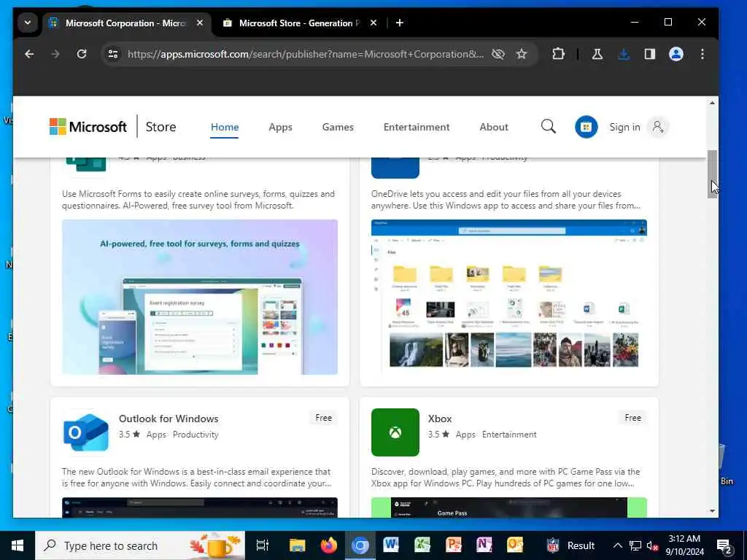This screenshot has width=747, height=560.
Task: Click the green Xbox app icon
Action: click(x=395, y=432)
